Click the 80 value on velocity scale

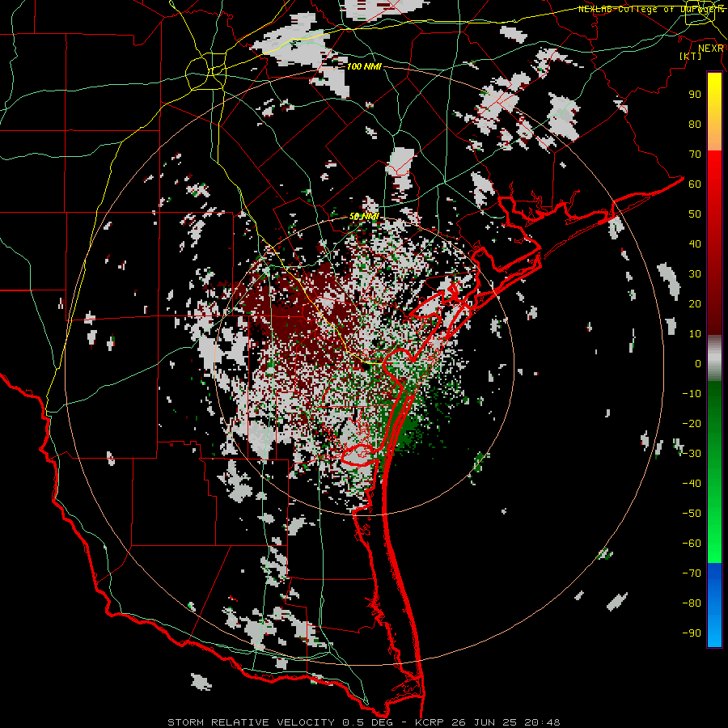[x=695, y=124]
